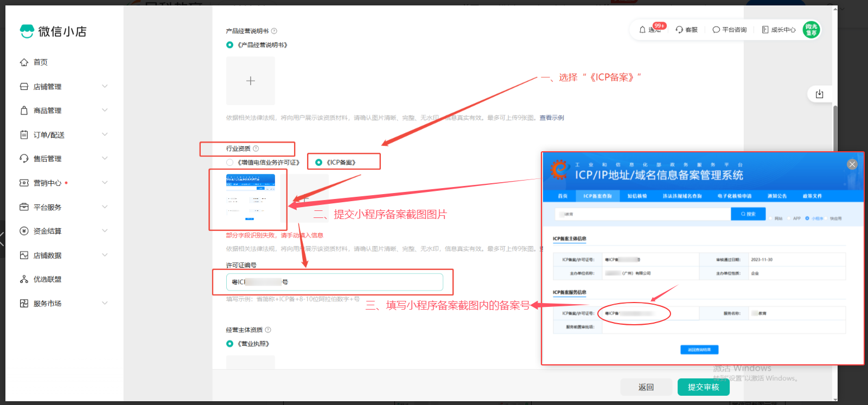The image size is (868, 405).
Task: Click the share/export icon on right edge
Action: [819, 94]
